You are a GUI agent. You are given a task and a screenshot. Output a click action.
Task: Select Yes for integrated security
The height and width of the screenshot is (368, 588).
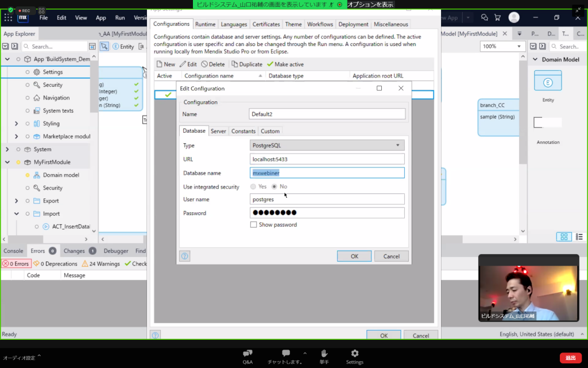[x=254, y=187]
